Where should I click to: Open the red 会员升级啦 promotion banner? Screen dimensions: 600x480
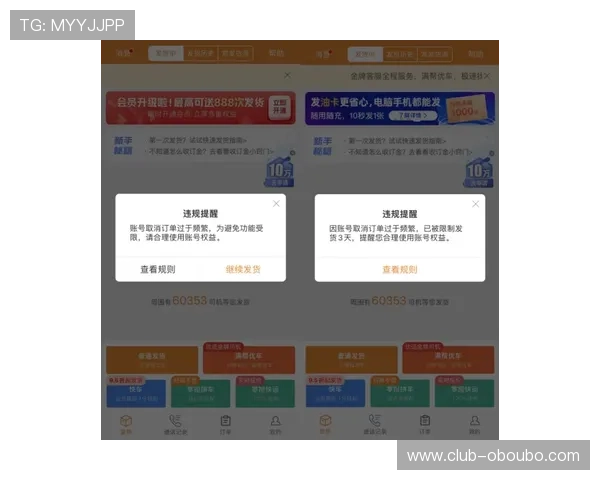click(x=201, y=108)
